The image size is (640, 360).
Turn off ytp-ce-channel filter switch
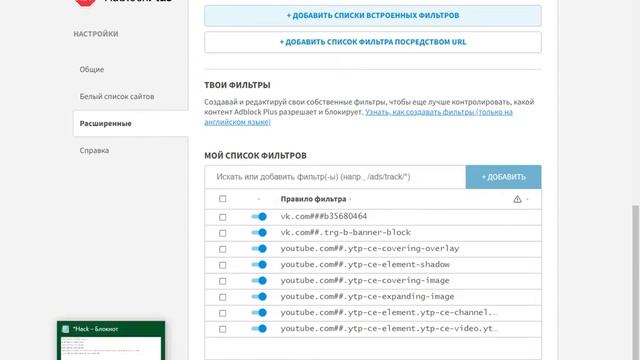click(x=259, y=313)
